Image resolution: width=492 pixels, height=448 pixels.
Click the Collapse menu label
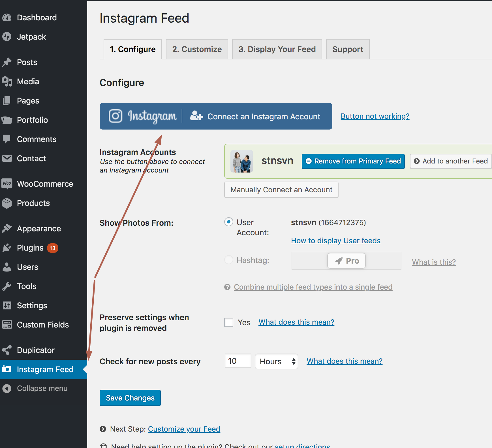click(42, 388)
